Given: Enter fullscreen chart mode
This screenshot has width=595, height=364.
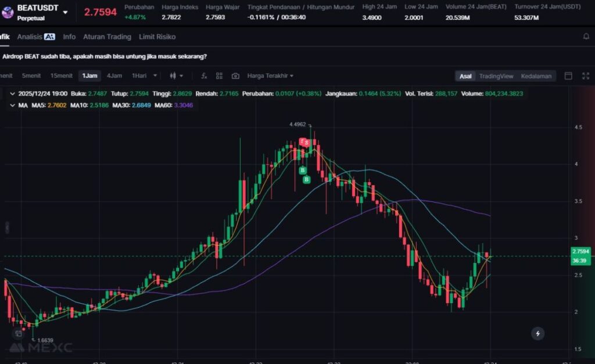Looking at the screenshot, I should coord(585,76).
